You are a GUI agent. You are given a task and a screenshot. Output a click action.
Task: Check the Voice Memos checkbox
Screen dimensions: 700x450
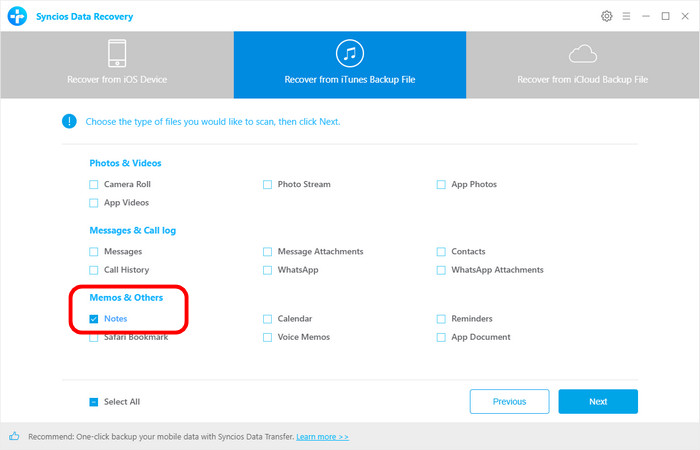click(x=267, y=338)
